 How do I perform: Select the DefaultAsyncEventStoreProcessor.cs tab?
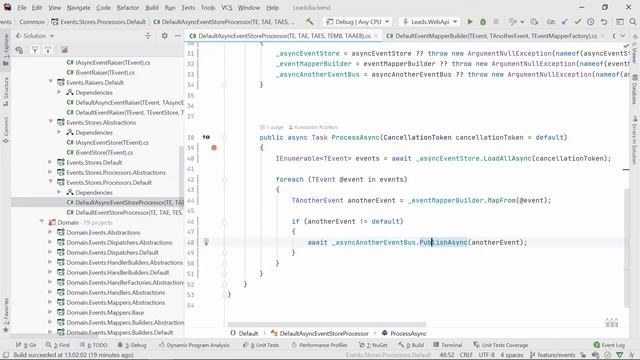284,36
